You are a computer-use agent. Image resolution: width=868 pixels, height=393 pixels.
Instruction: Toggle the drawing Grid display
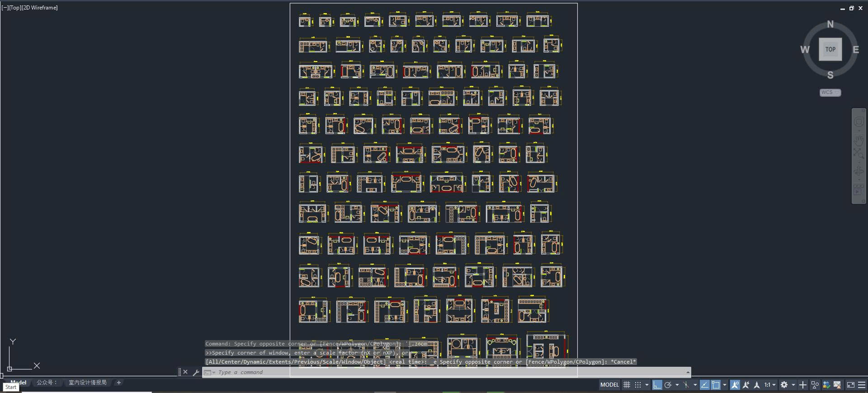(x=627, y=385)
